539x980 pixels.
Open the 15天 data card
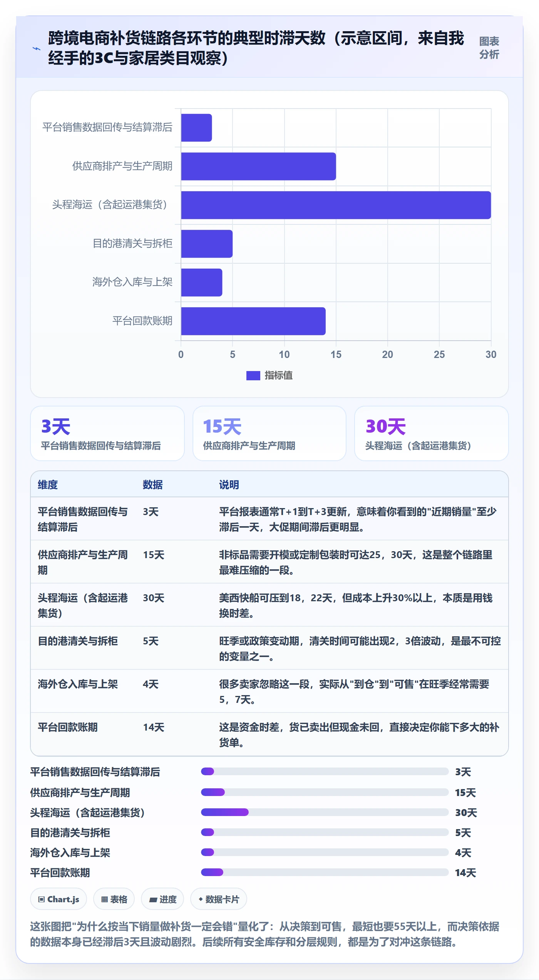tap(269, 433)
